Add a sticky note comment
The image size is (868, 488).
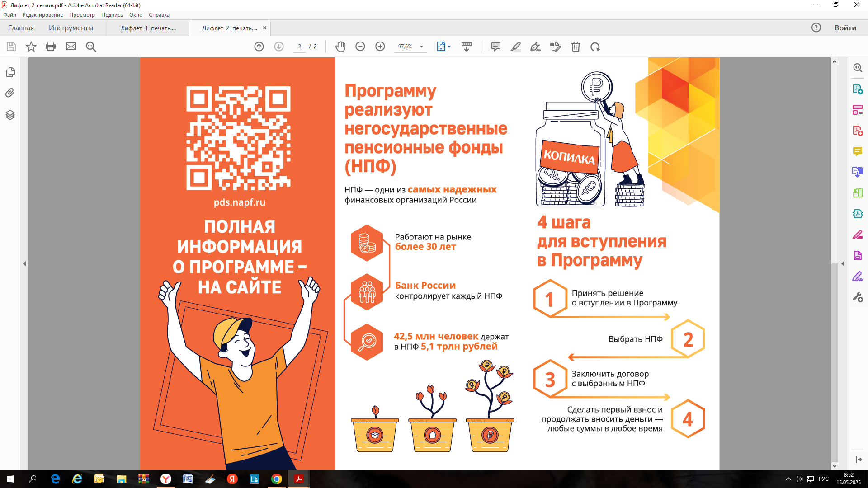click(x=496, y=47)
